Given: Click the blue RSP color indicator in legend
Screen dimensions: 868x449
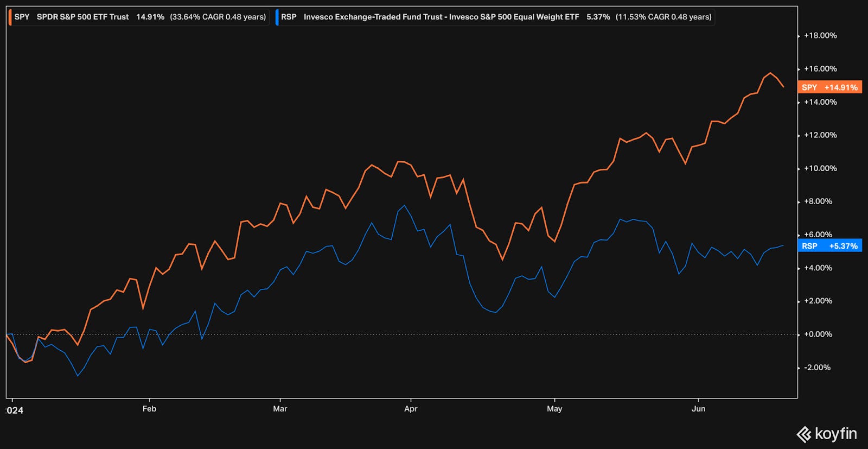Looking at the screenshot, I should click(x=277, y=17).
